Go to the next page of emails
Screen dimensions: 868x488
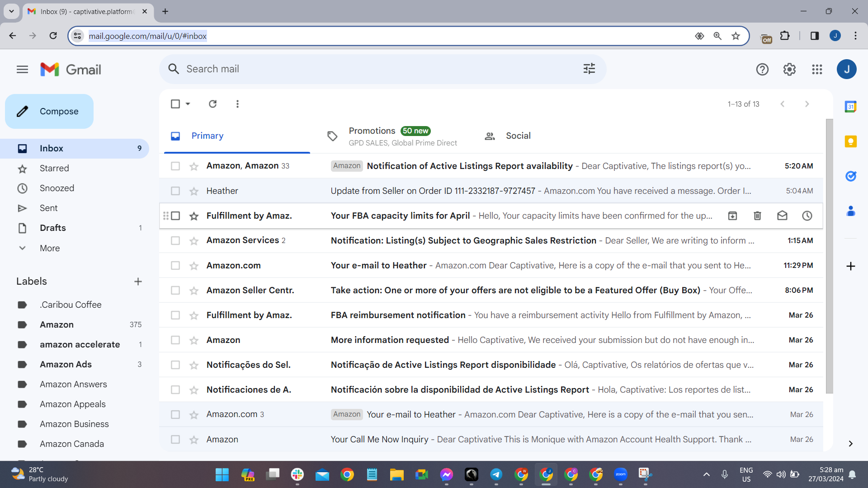click(807, 104)
